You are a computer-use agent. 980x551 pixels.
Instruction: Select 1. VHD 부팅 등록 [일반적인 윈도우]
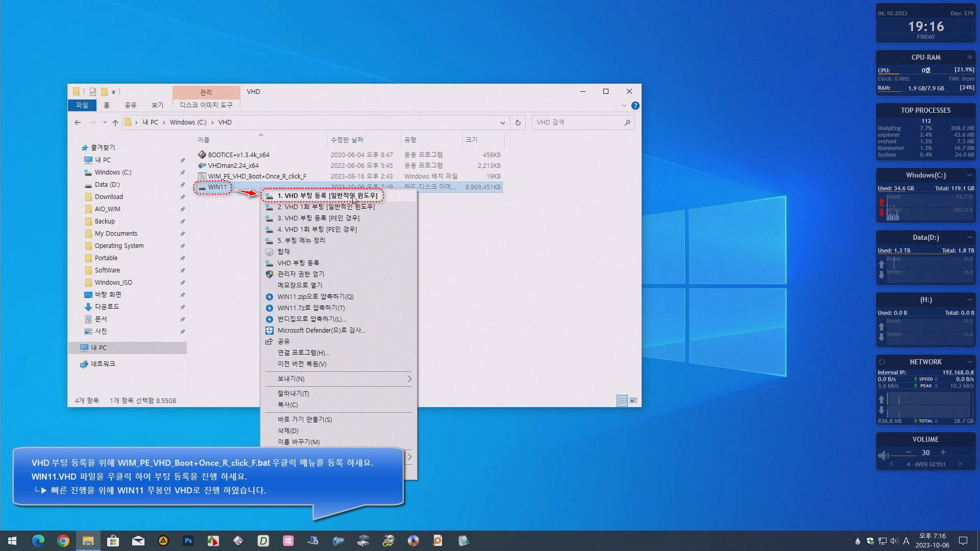coord(338,196)
